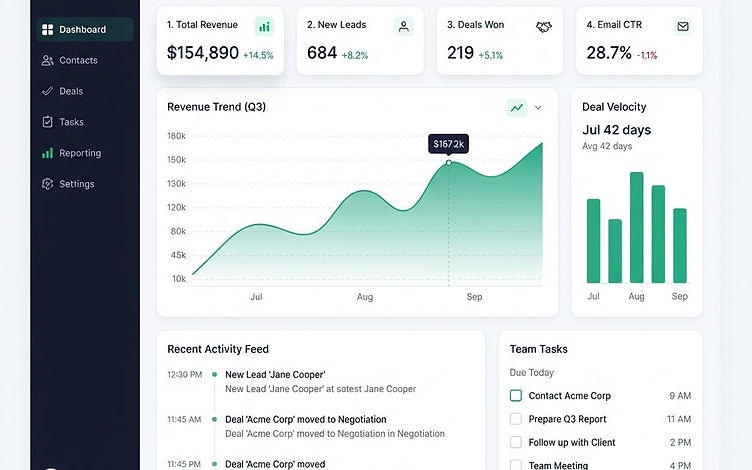This screenshot has width=752, height=470.
Task: Click the Deals checkmark icon
Action: (47, 91)
